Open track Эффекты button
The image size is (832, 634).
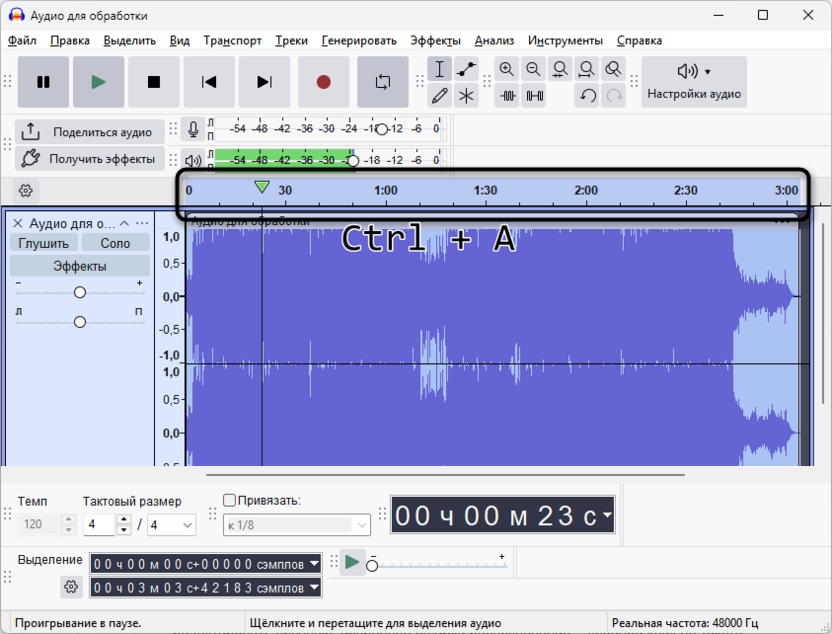point(80,266)
